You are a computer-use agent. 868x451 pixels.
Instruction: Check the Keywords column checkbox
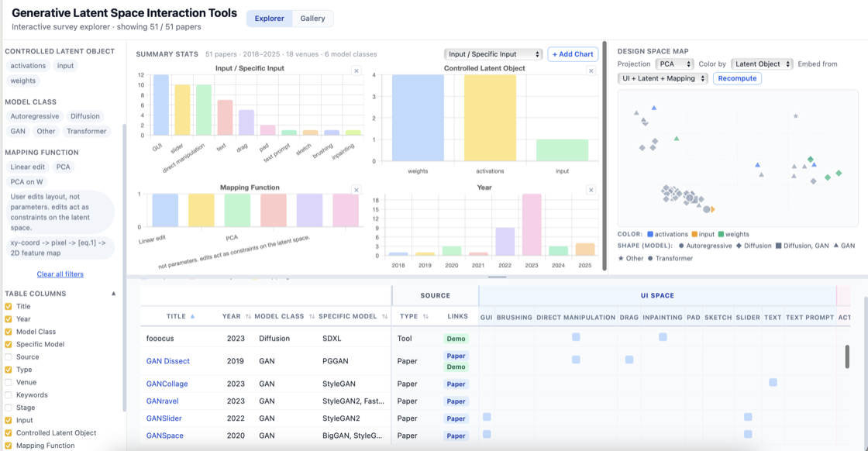pos(9,395)
